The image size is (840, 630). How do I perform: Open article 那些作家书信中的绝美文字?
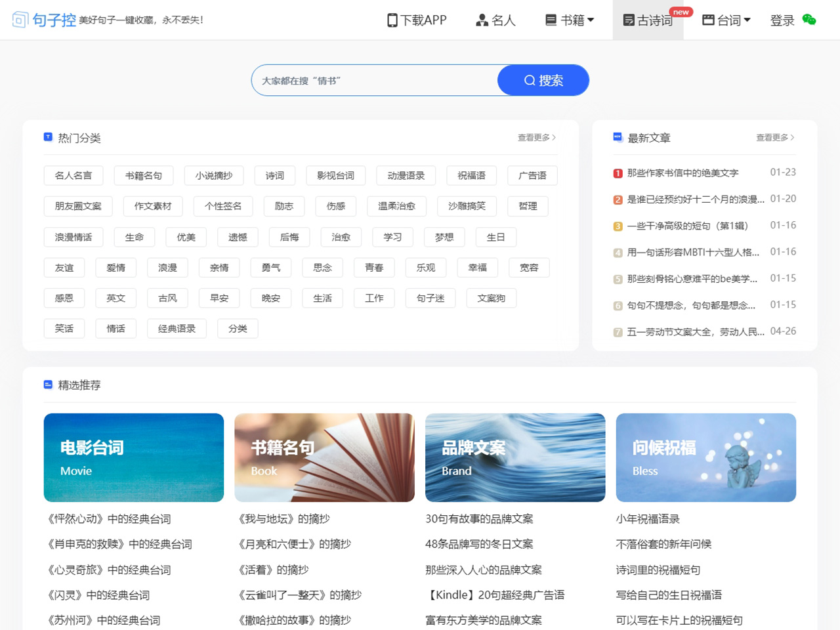tap(682, 173)
